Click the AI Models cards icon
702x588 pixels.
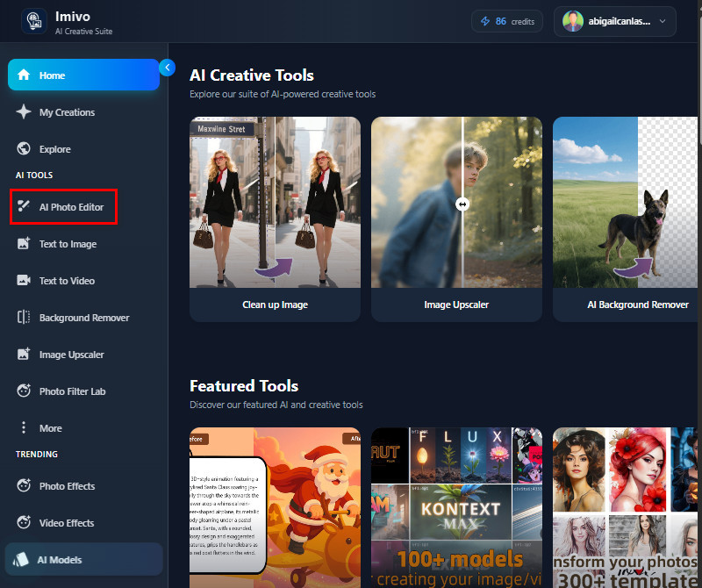(21, 559)
